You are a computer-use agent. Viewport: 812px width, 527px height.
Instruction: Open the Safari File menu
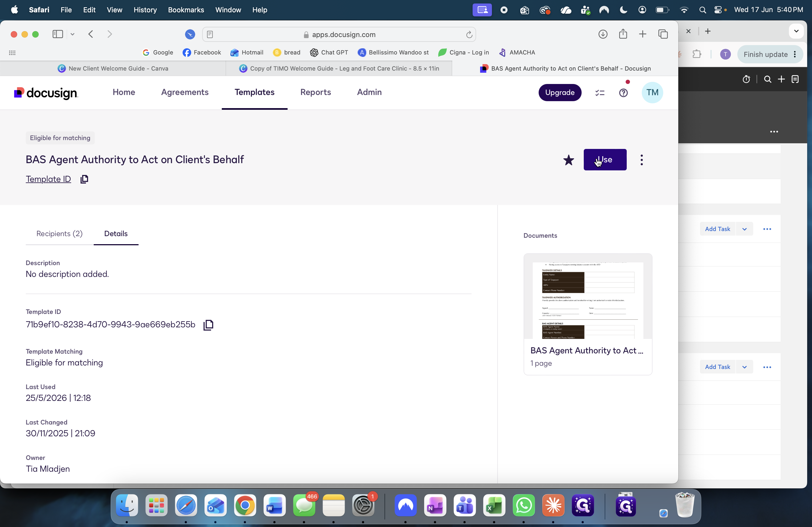(66, 10)
